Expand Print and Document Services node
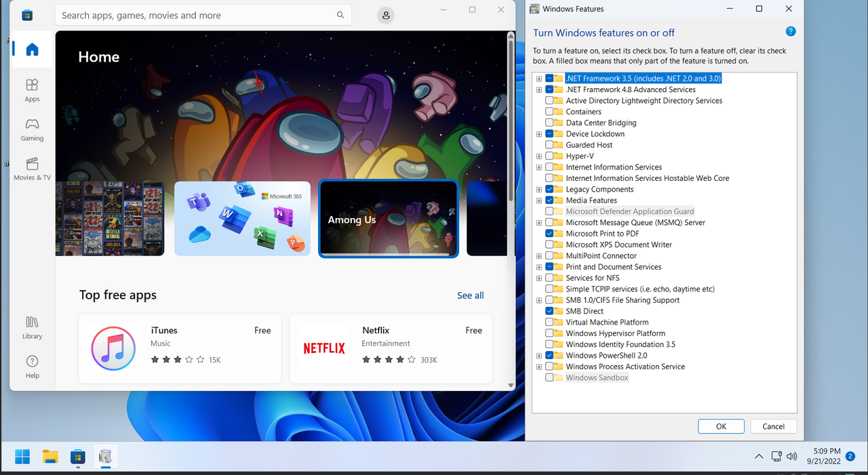 [539, 267]
